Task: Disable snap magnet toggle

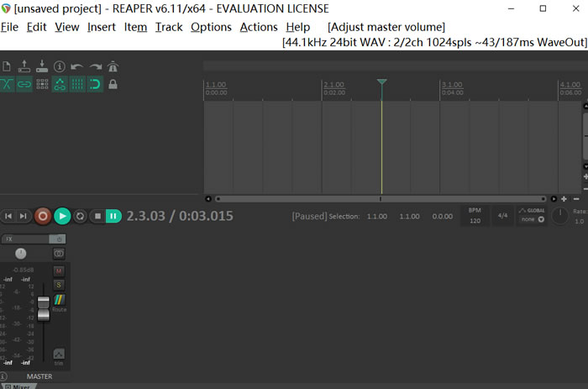Action: [95, 84]
